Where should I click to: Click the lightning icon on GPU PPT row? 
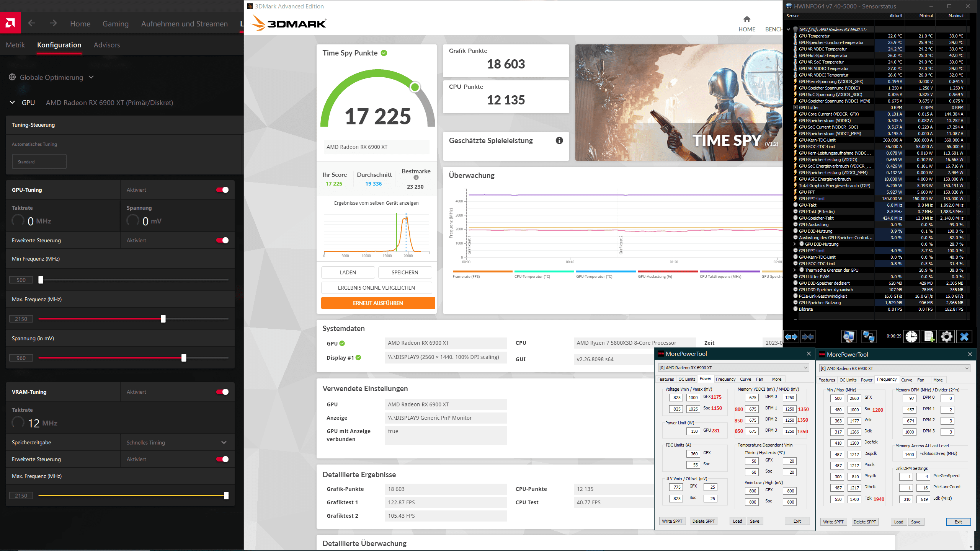click(795, 192)
